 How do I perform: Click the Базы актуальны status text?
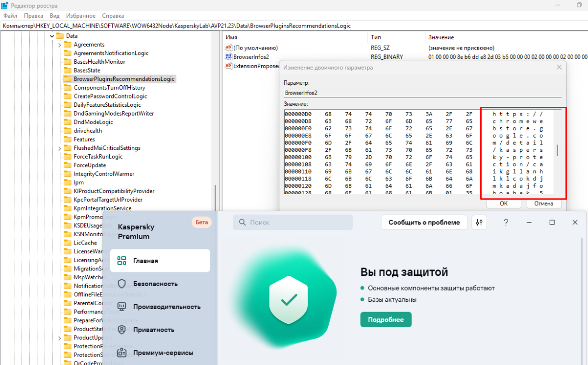[392, 300]
